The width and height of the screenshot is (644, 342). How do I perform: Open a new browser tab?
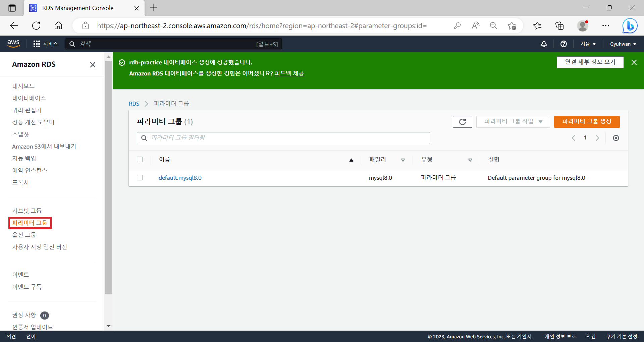coord(153,8)
